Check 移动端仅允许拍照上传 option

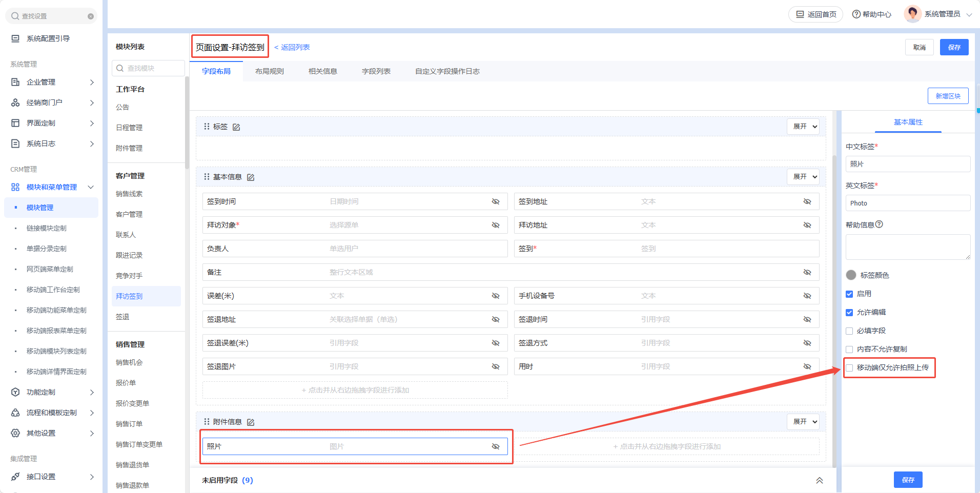tap(849, 368)
